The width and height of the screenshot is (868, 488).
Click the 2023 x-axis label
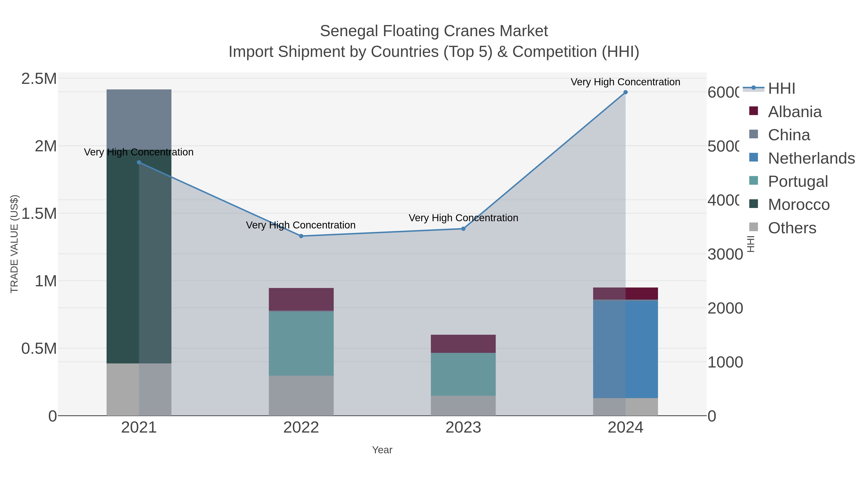pyautogui.click(x=463, y=427)
